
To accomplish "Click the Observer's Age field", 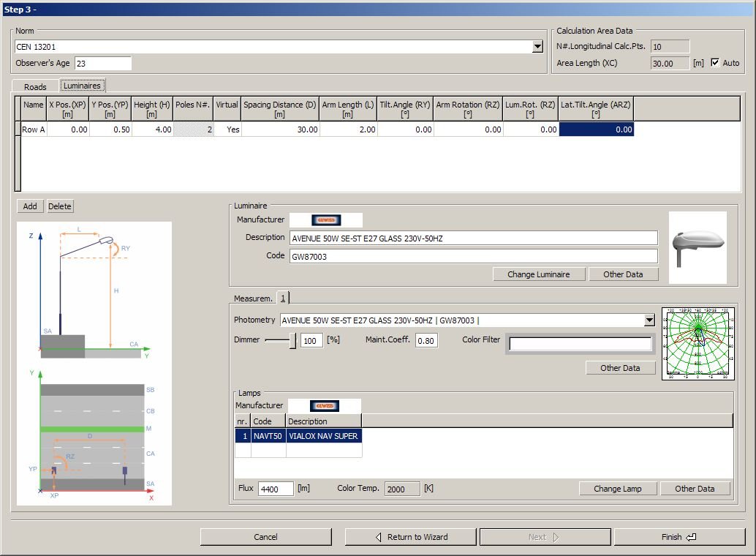I will pos(103,63).
